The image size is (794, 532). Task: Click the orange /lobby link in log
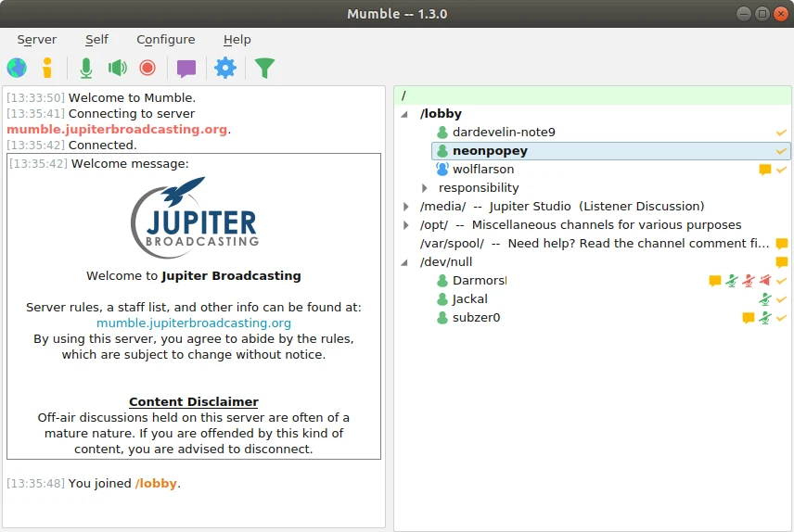(x=156, y=484)
